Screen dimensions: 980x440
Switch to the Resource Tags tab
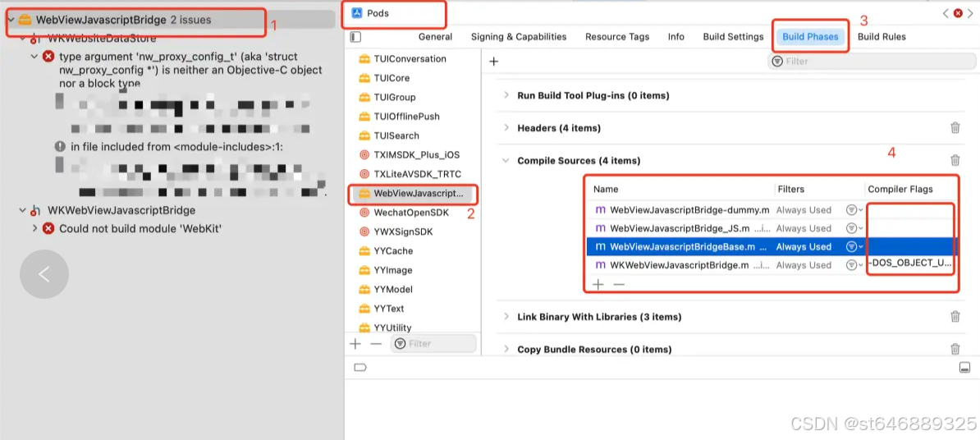(x=617, y=37)
